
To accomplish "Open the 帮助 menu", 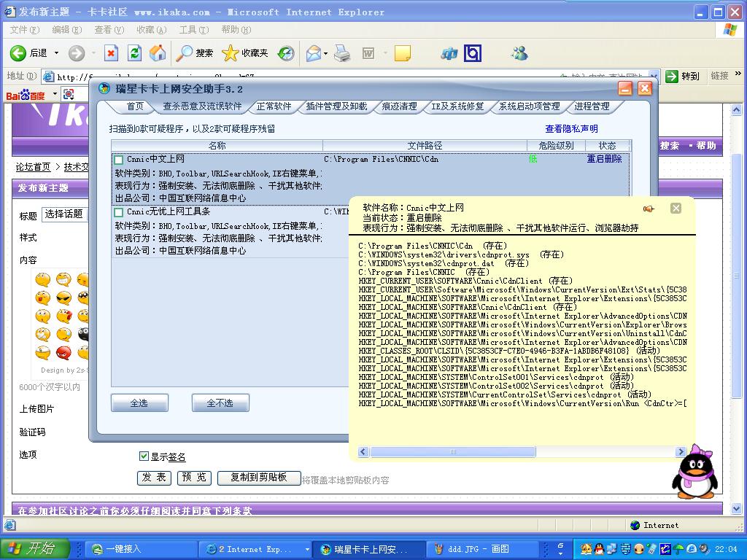I will (x=236, y=29).
